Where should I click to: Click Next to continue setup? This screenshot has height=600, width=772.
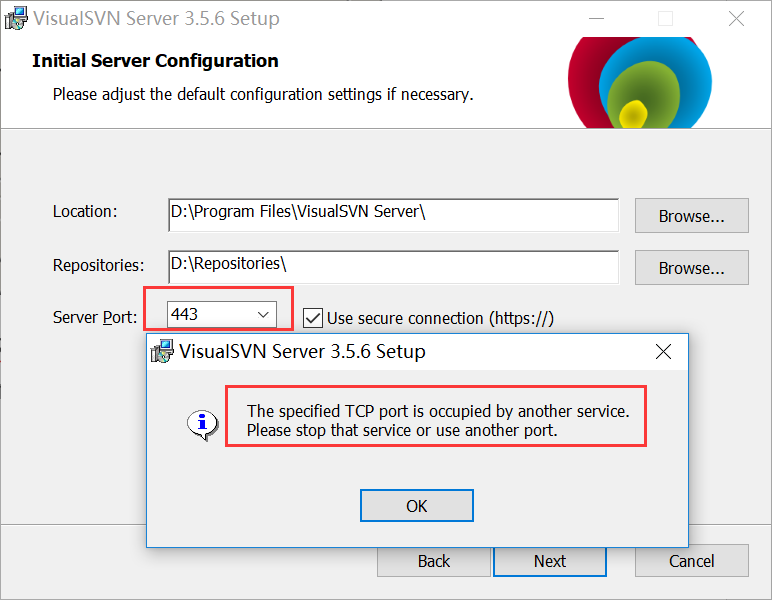550,561
